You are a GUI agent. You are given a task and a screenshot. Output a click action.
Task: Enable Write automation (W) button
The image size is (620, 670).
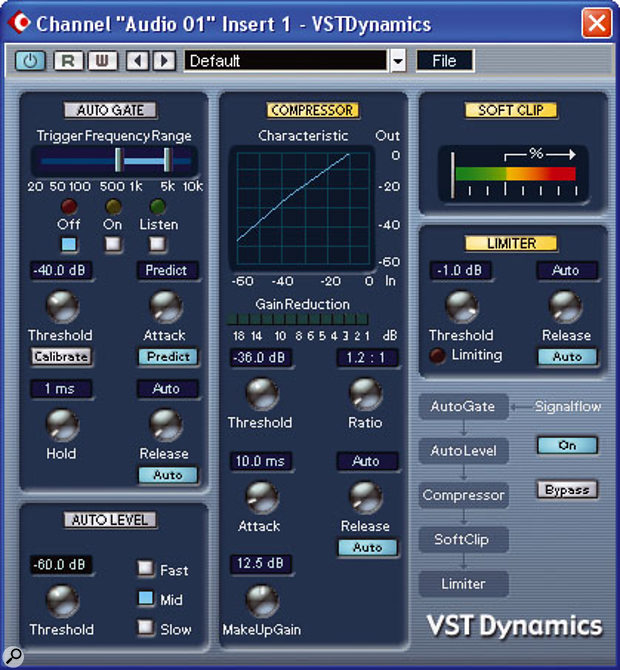102,61
